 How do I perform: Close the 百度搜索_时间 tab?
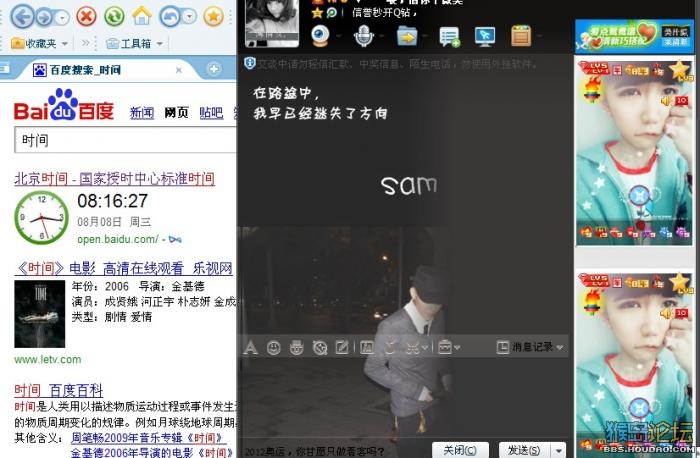coord(179,70)
